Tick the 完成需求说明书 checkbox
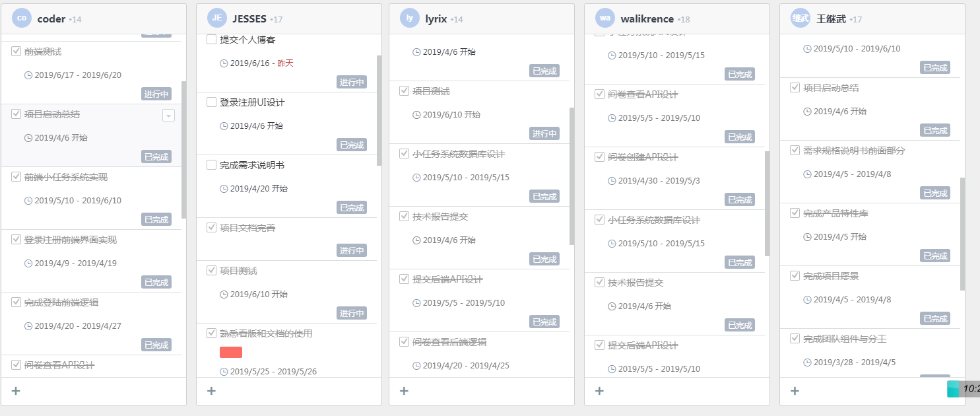 (212, 165)
